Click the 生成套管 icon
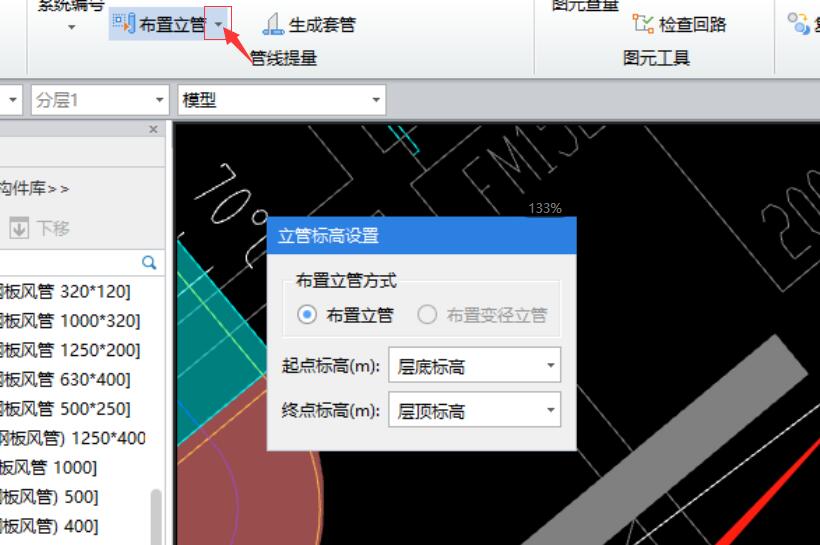 pos(273,25)
